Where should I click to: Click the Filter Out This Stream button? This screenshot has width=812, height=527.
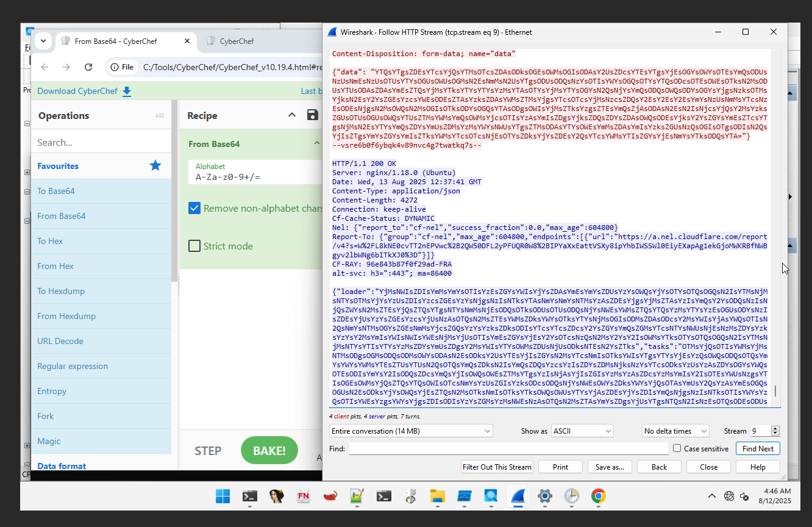[497, 467]
